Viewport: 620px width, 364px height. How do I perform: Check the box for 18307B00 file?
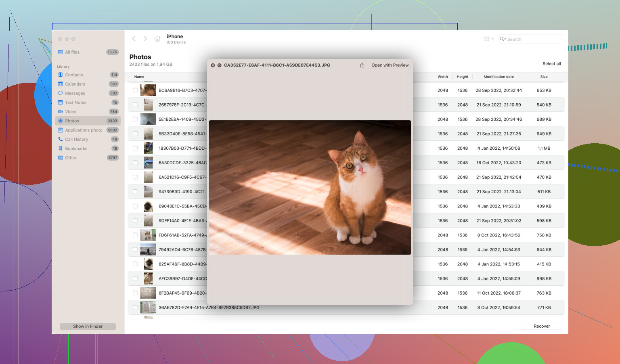pos(135,148)
